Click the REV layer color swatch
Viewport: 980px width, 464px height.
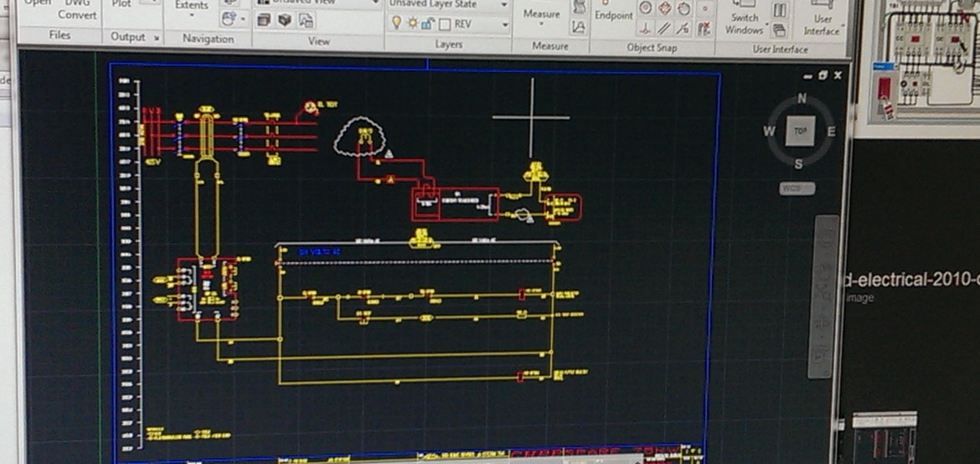[x=445, y=25]
